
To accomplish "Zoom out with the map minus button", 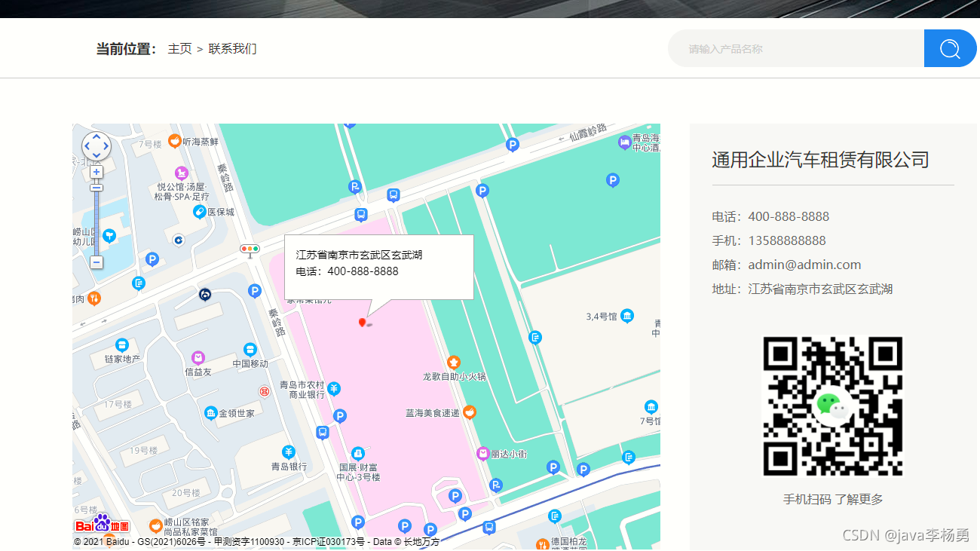I will (x=96, y=262).
